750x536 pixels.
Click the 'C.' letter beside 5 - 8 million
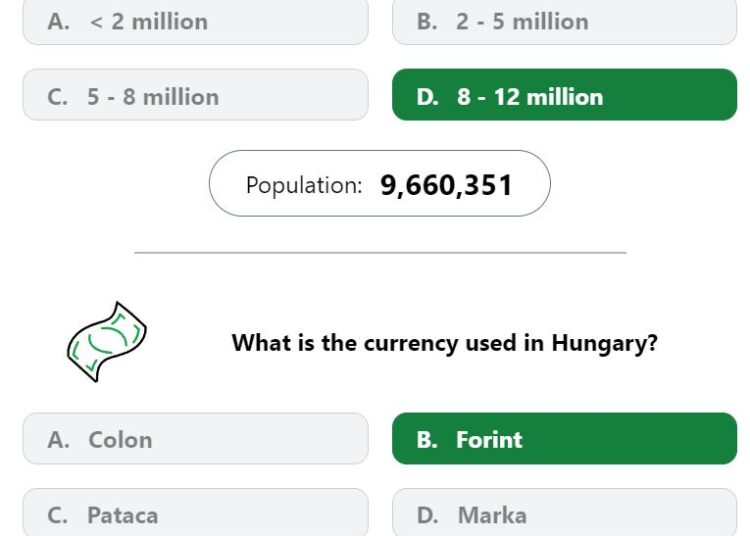(57, 97)
